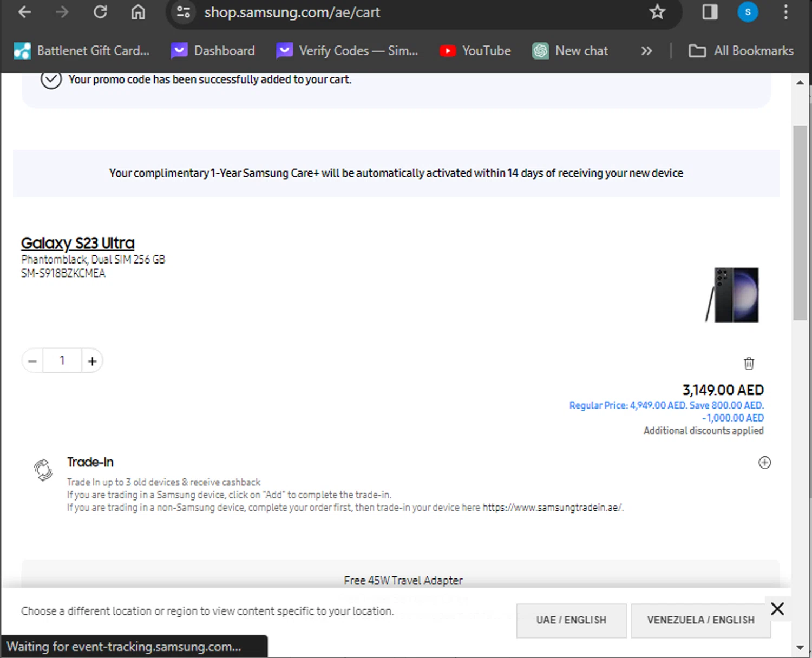Open the profile avatar labeled S
Image resolution: width=812 pixels, height=658 pixels.
point(748,12)
